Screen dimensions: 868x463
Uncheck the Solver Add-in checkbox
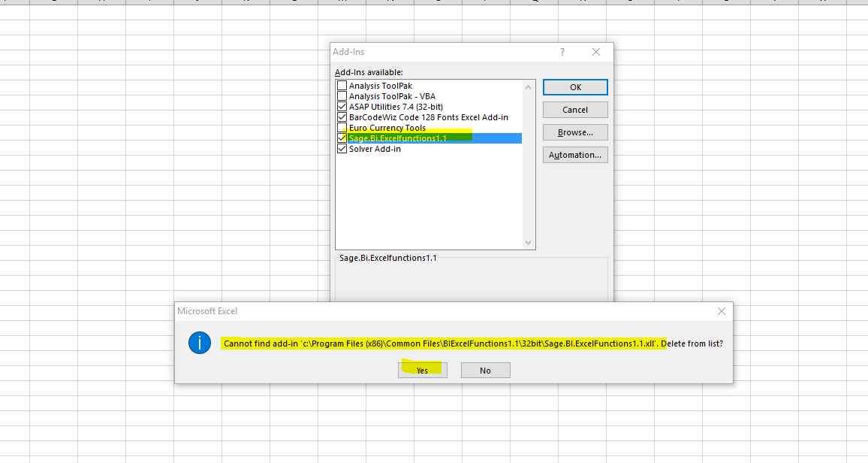click(x=342, y=149)
